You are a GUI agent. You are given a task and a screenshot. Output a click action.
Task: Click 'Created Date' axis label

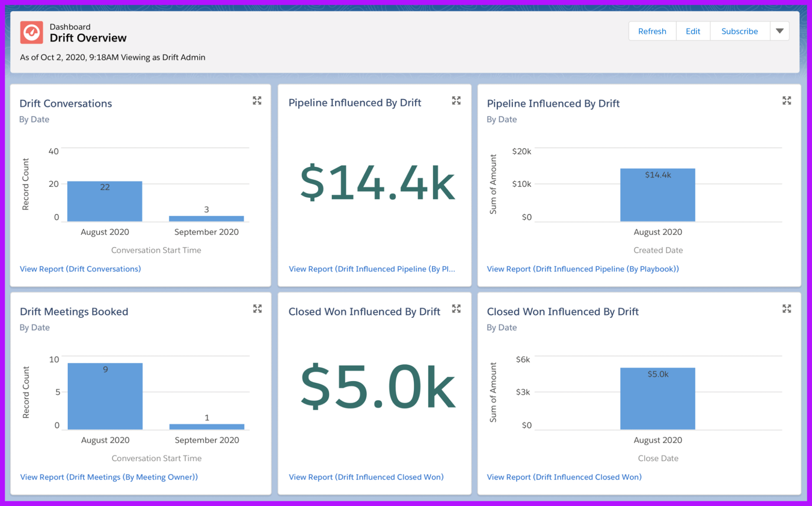tap(658, 250)
